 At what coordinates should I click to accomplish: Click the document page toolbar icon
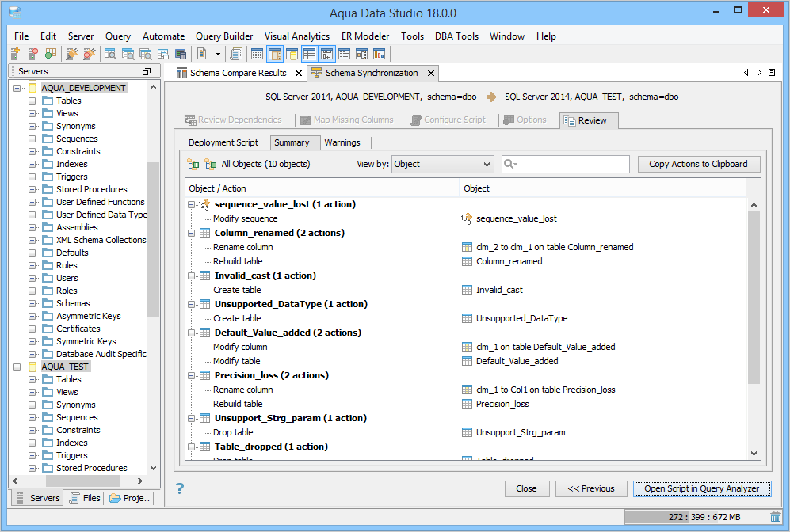click(x=201, y=53)
